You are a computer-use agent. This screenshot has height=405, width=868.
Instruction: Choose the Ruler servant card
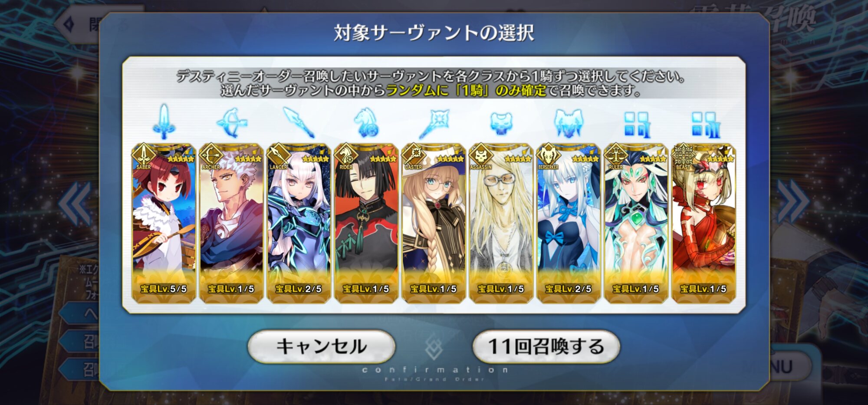(636, 223)
